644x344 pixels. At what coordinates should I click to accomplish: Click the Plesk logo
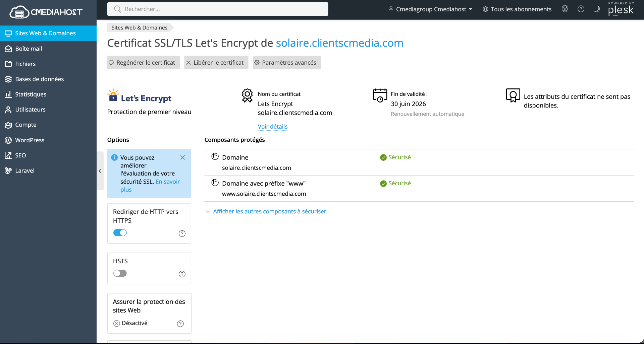621,9
